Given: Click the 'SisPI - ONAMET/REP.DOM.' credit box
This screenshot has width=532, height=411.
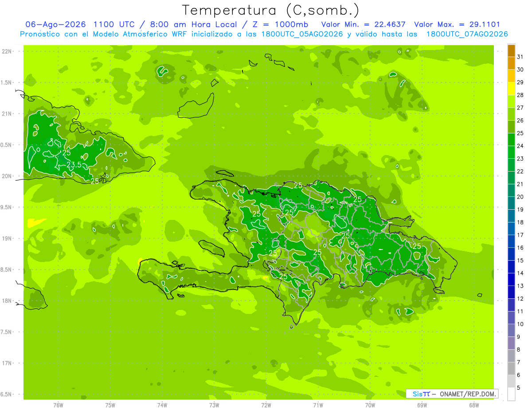Looking at the screenshot, I should click(452, 394).
